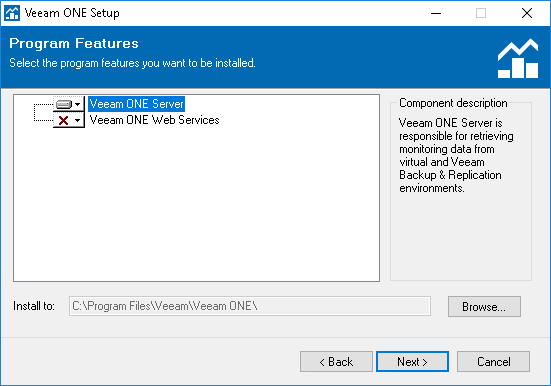Close the Veeam ONE Setup window
This screenshot has width=551, height=386.
(527, 13)
